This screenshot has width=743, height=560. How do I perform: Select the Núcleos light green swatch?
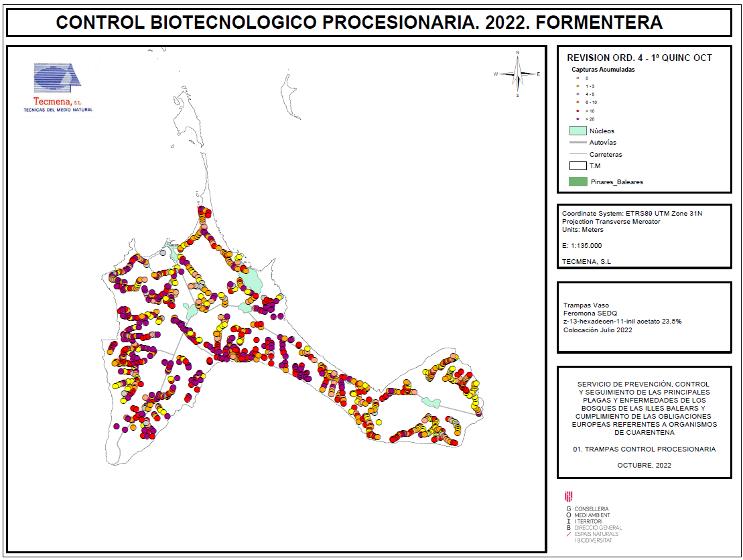pos(578,131)
